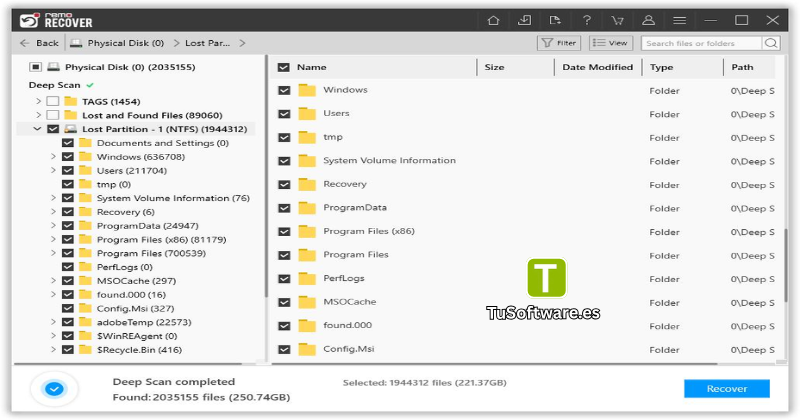
Task: Click the Windows folder icon in file list
Action: pyautogui.click(x=307, y=90)
